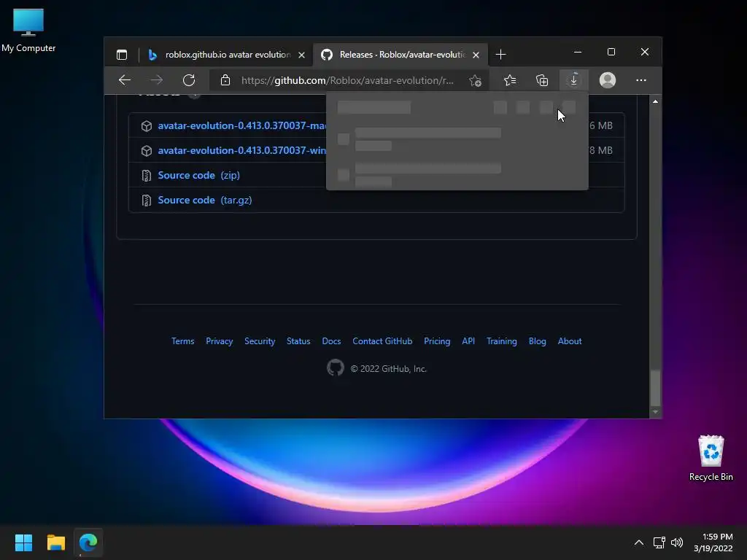Open the Training footer link

click(502, 341)
